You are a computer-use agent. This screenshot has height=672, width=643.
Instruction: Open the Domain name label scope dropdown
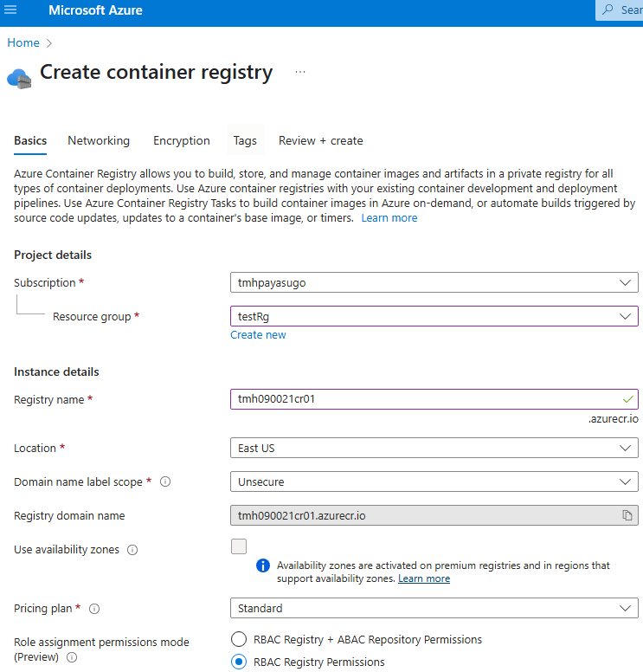point(434,481)
